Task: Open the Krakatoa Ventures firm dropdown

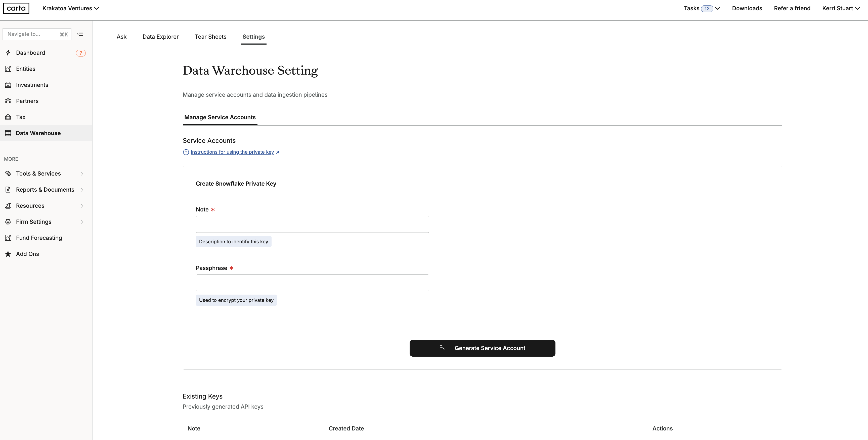Action: coord(70,9)
